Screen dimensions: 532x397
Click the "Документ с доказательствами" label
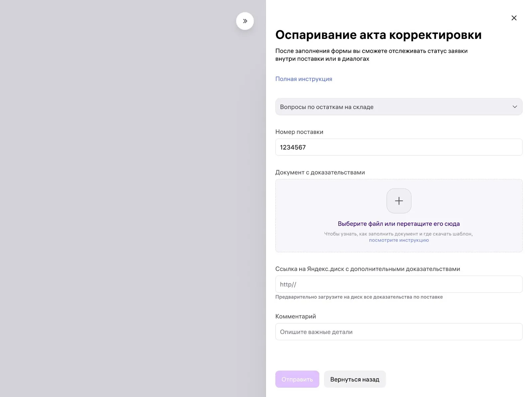(320, 172)
